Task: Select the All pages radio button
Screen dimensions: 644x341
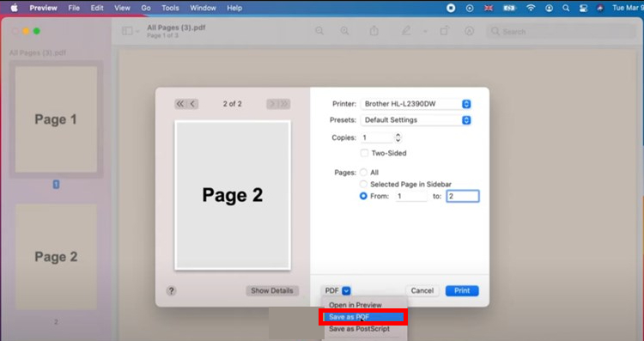Action: [363, 173]
